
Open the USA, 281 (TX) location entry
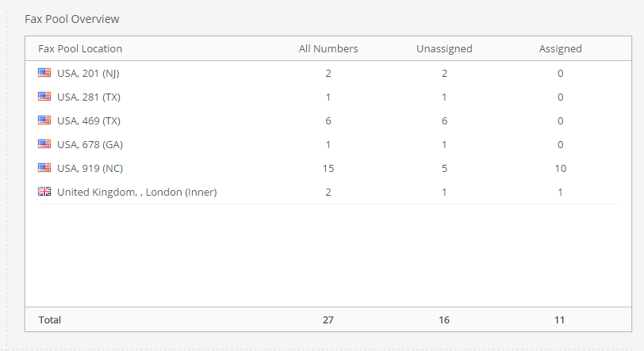(x=89, y=97)
